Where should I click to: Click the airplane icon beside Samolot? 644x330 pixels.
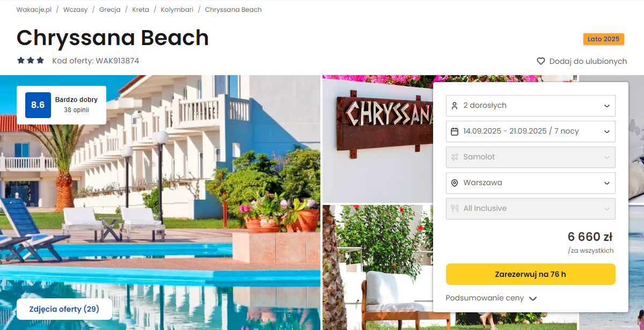[x=455, y=157]
